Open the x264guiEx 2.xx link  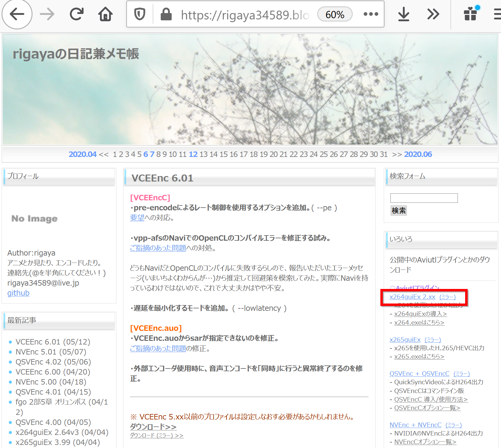tap(412, 297)
